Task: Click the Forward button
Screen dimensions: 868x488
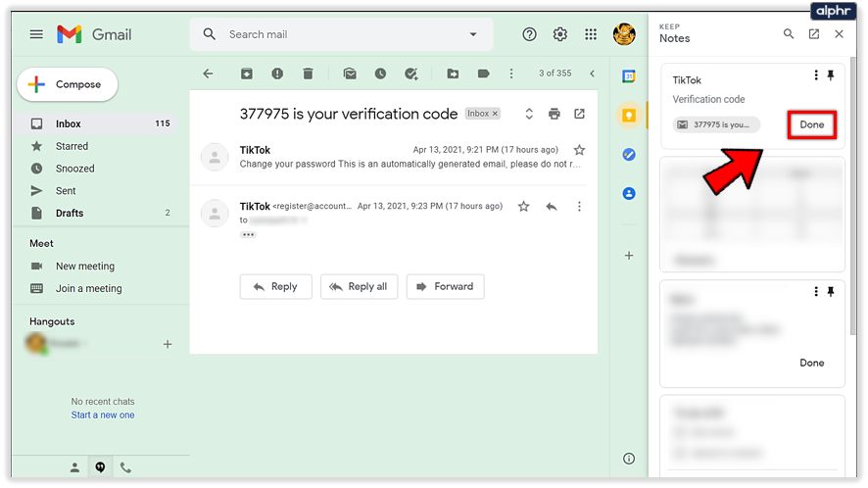Action: pos(446,286)
